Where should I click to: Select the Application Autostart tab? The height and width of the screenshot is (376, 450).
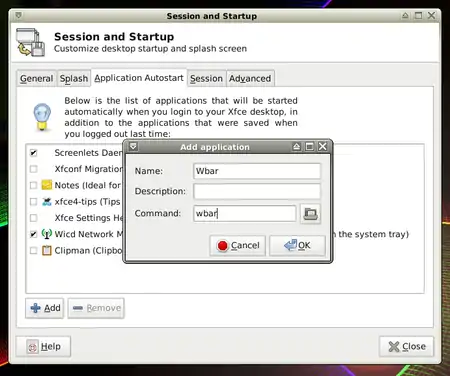click(139, 78)
